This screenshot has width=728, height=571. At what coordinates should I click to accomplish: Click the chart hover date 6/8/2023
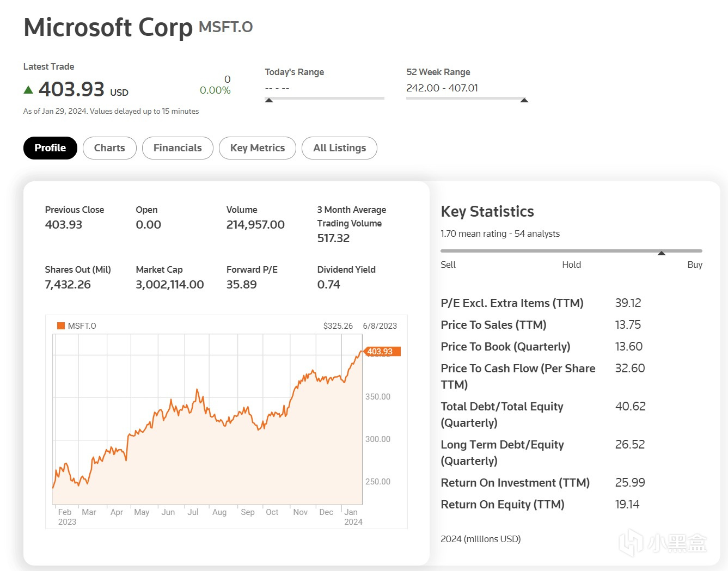pyautogui.click(x=380, y=326)
